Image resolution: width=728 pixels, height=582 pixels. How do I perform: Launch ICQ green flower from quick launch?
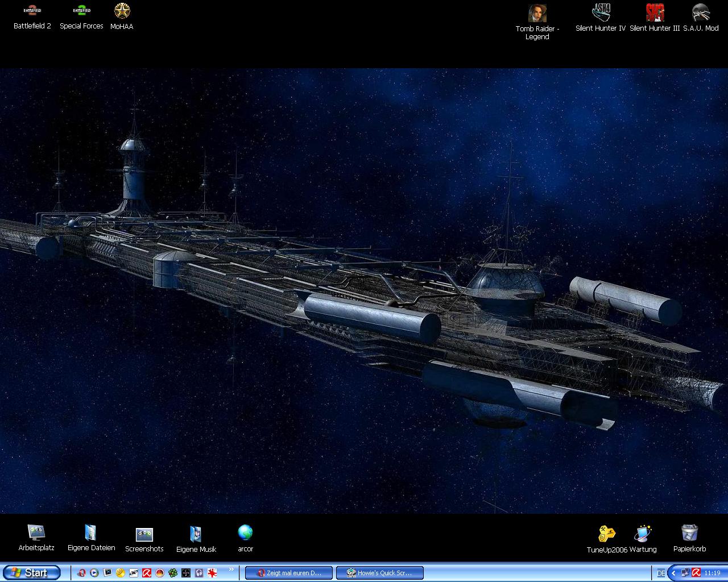[x=173, y=573]
